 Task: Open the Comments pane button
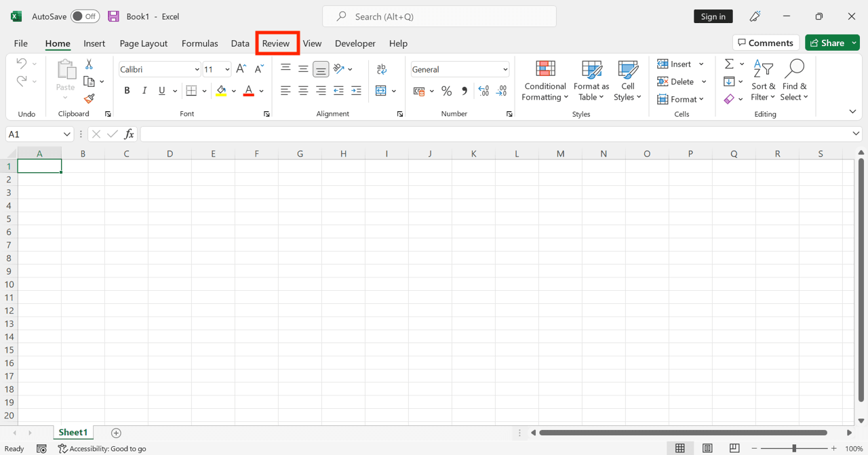click(766, 43)
